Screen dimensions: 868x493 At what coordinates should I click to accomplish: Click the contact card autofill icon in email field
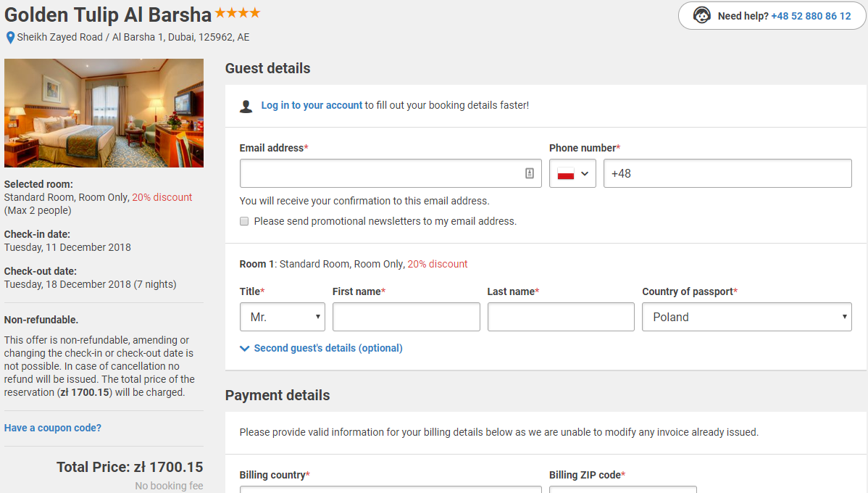click(x=529, y=173)
